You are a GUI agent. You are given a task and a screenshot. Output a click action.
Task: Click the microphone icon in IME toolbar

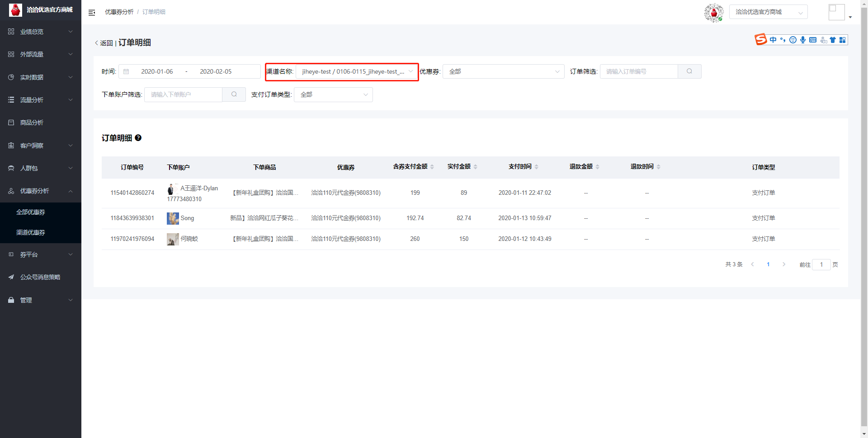pyautogui.click(x=803, y=40)
